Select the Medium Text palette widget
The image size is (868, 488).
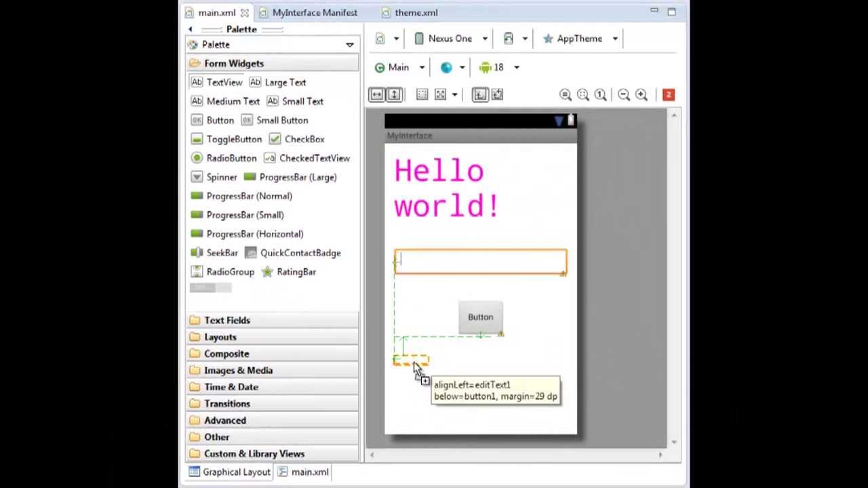[x=225, y=101]
